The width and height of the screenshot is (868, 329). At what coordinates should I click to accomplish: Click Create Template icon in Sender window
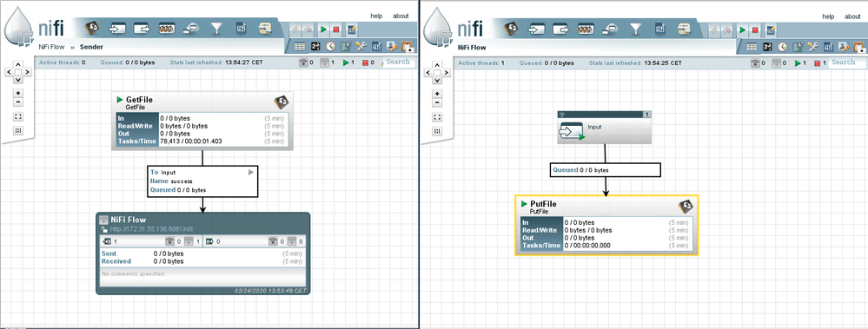352,30
